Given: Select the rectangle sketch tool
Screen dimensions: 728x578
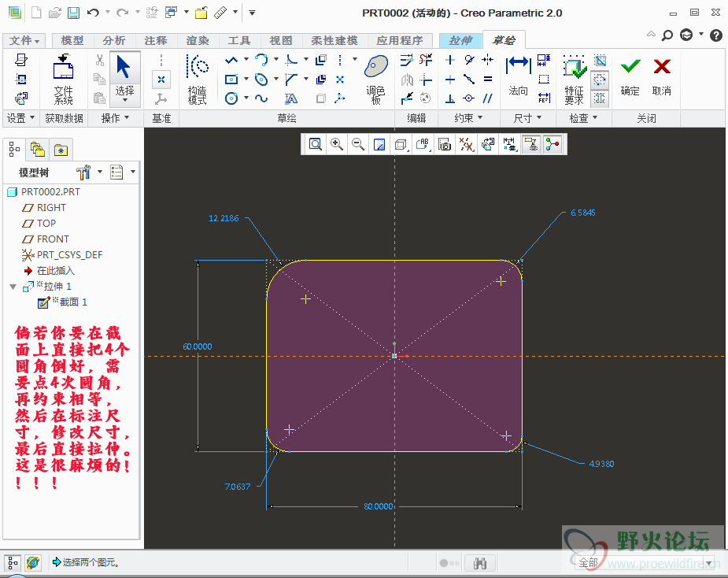Looking at the screenshot, I should click(231, 80).
